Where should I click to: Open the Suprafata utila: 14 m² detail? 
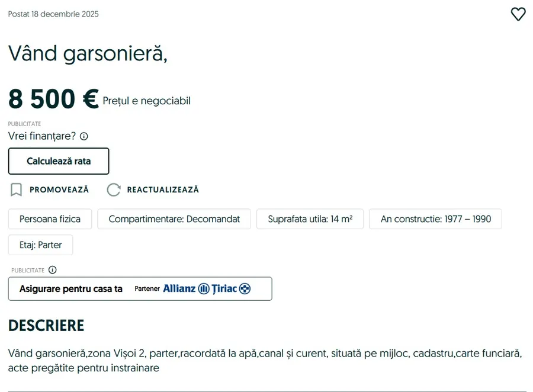click(310, 219)
